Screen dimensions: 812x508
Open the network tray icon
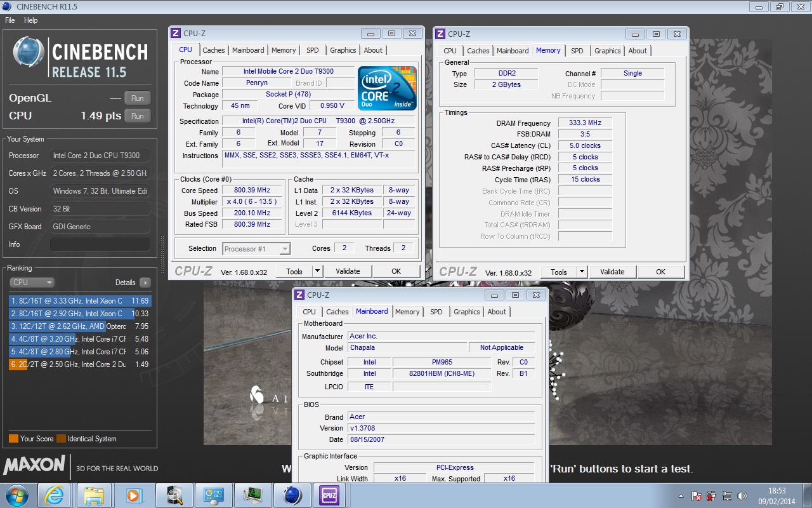pos(727,496)
